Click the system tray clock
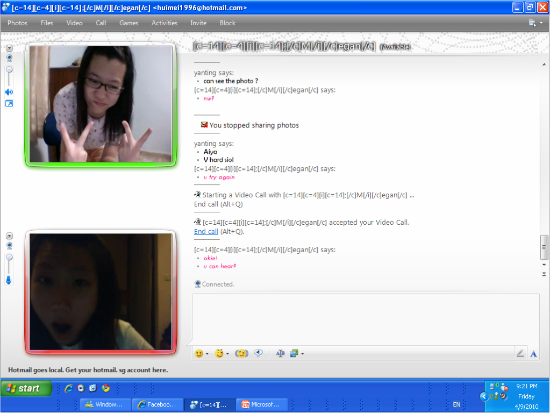550x413 pixels. tap(526, 396)
